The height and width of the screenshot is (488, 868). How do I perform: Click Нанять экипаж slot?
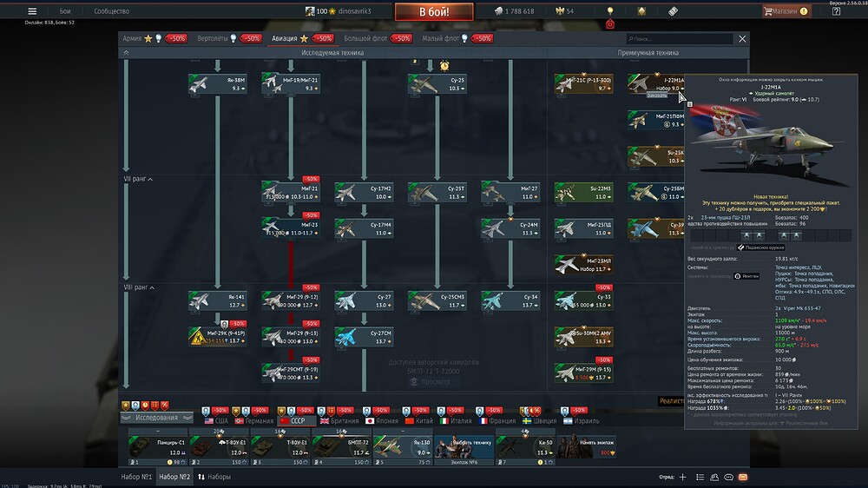[586, 447]
